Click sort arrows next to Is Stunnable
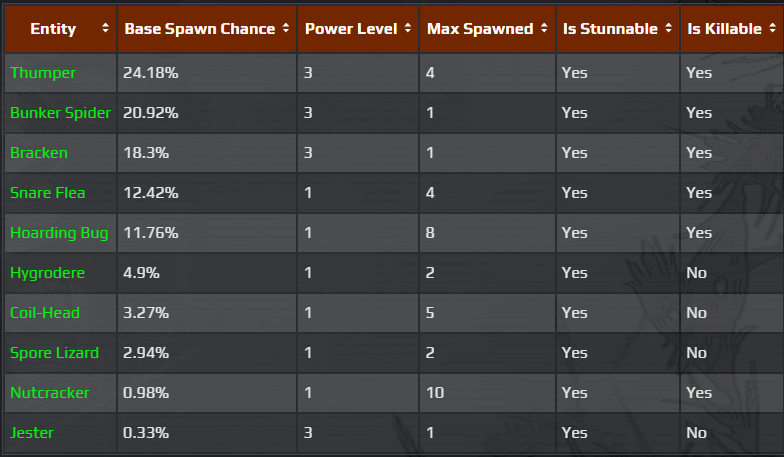The height and width of the screenshot is (457, 784). click(668, 29)
